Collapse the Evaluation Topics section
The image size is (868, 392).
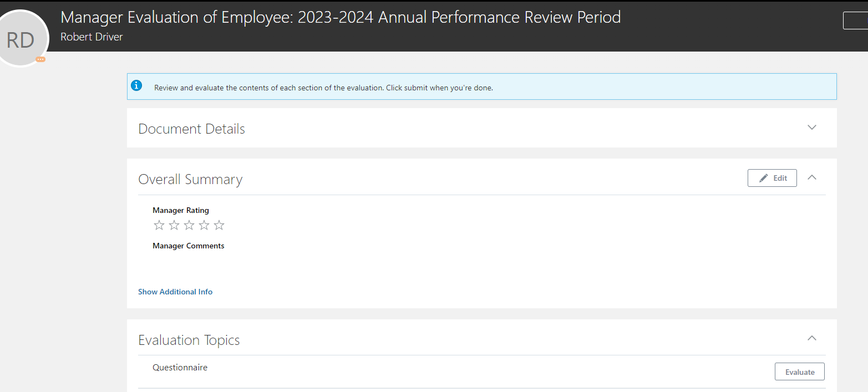click(x=812, y=338)
